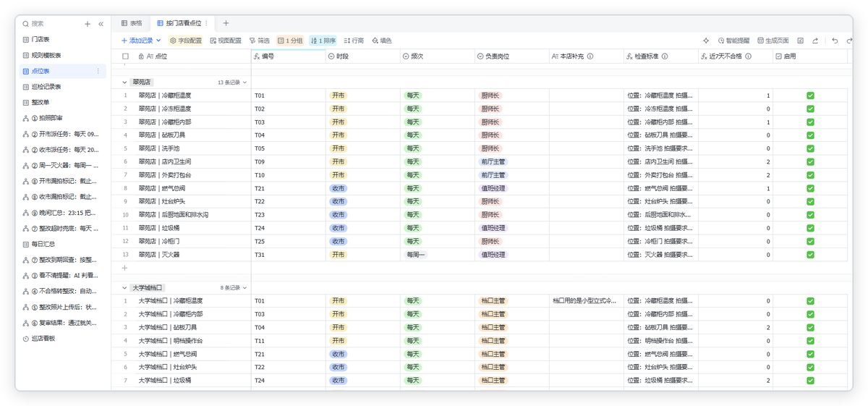
Task: Add a row below the 翠苑店 group
Action: 125,268
